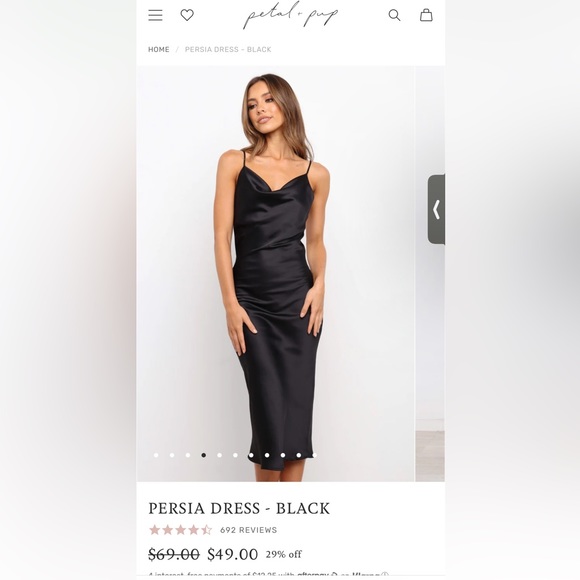Click the star rating icons
This screenshot has width=580, height=580.
(181, 530)
